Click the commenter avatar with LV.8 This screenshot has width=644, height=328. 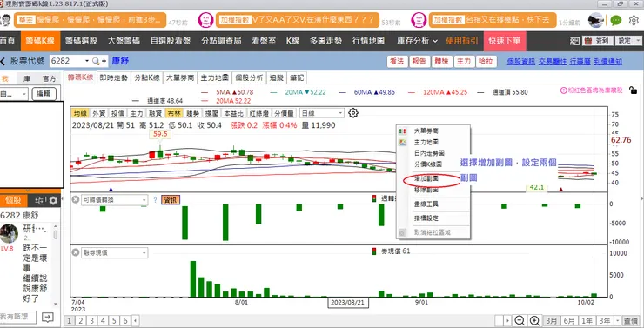click(x=9, y=233)
